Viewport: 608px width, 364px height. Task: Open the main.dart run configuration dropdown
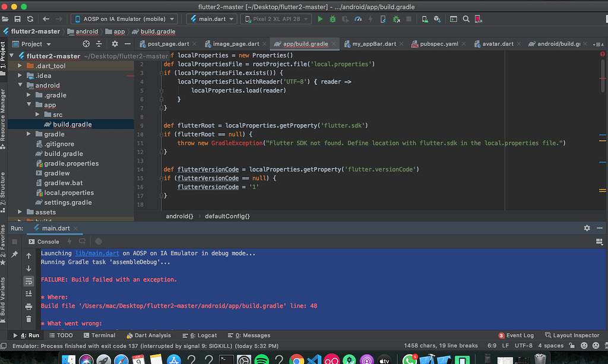(x=212, y=18)
